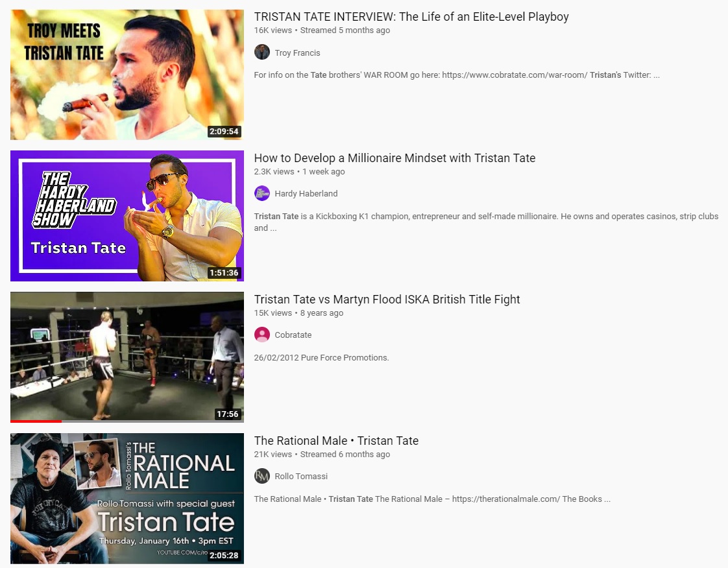Open 'TRISTAN TATE INTERVIEW' video title

pyautogui.click(x=411, y=17)
